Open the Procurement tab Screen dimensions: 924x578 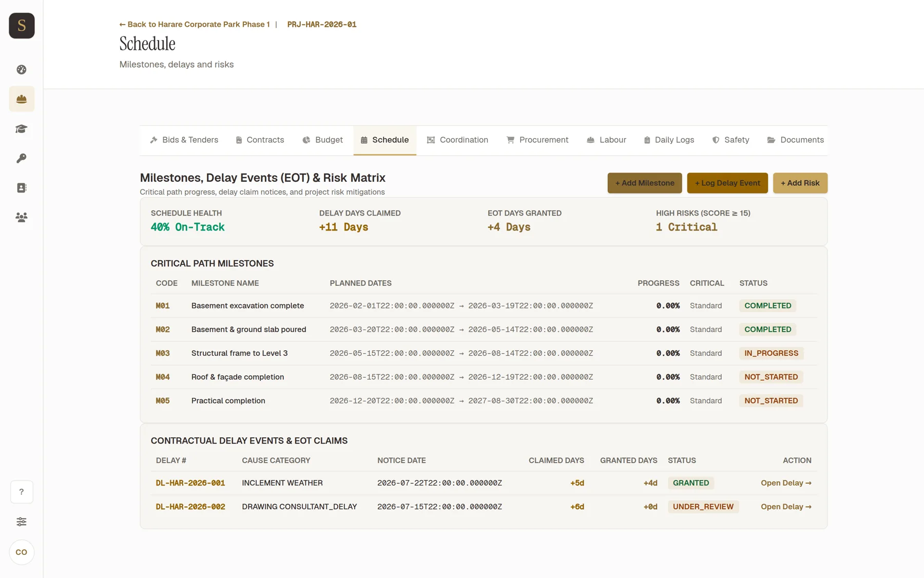coord(537,140)
